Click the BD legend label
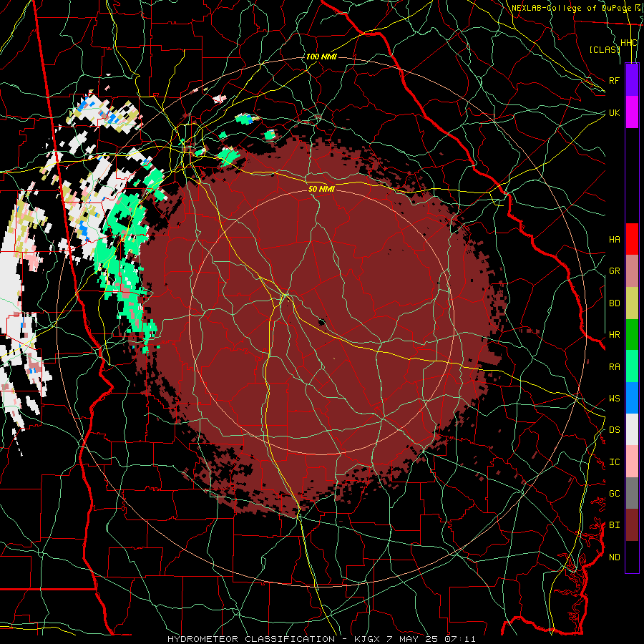Screen dimensions: 644x644 point(615,303)
